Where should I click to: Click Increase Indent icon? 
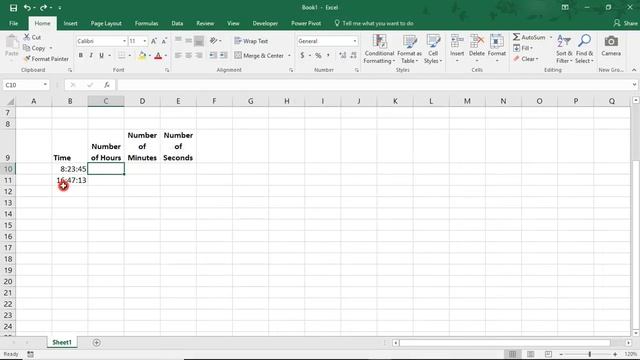pyautogui.click(x=223, y=56)
